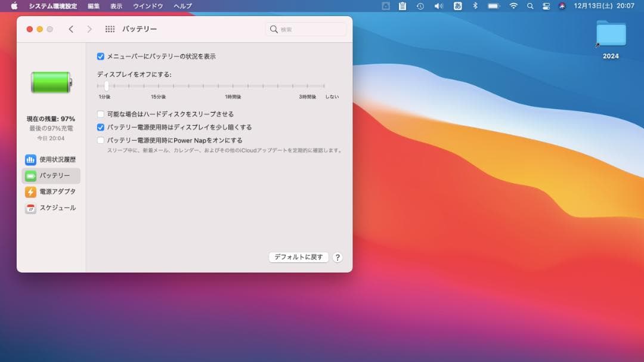Open the ウインドウ menu
The width and height of the screenshot is (644, 362).
(x=148, y=6)
